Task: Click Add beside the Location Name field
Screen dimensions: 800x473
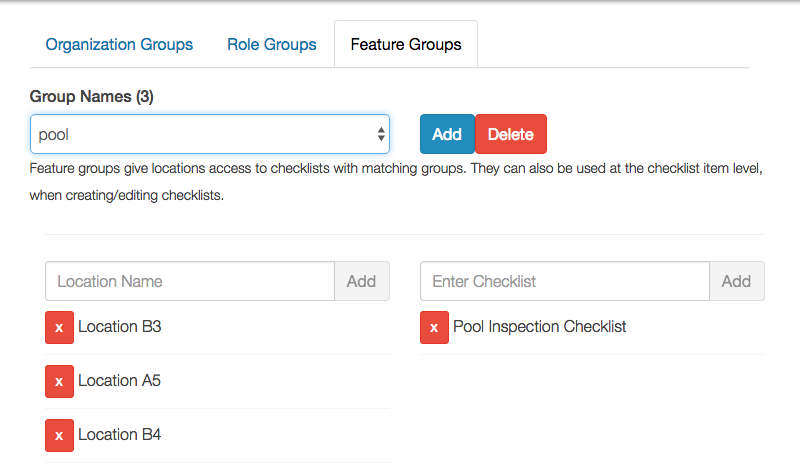Action: (x=361, y=282)
